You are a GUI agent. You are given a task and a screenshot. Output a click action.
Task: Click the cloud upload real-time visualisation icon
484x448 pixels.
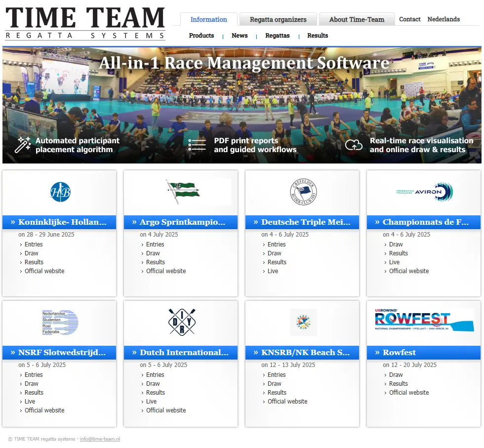click(x=354, y=145)
